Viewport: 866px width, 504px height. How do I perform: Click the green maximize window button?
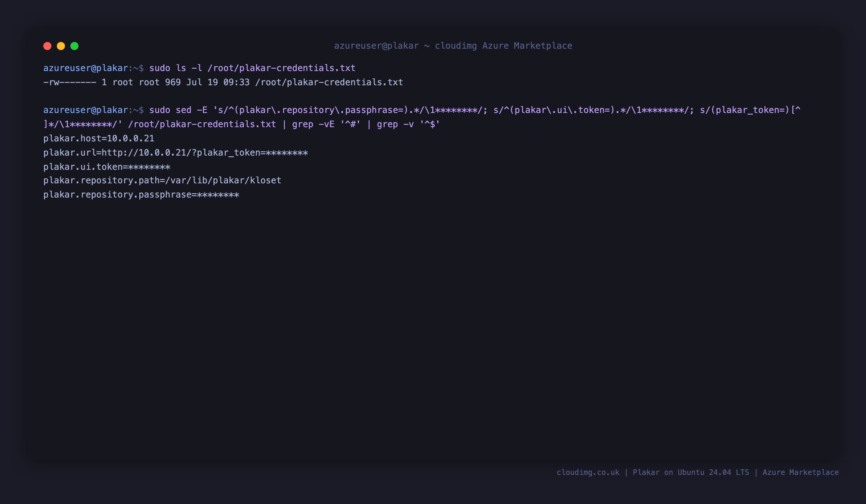tap(74, 46)
